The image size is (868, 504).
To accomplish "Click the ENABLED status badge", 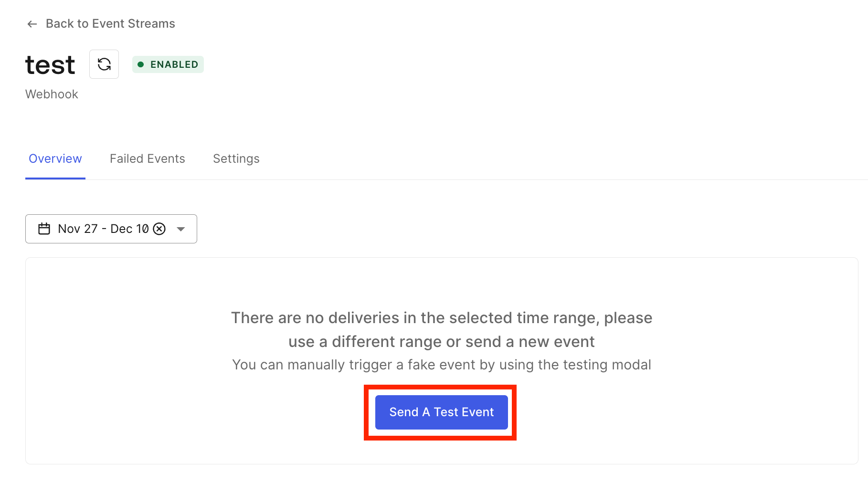I will (168, 64).
